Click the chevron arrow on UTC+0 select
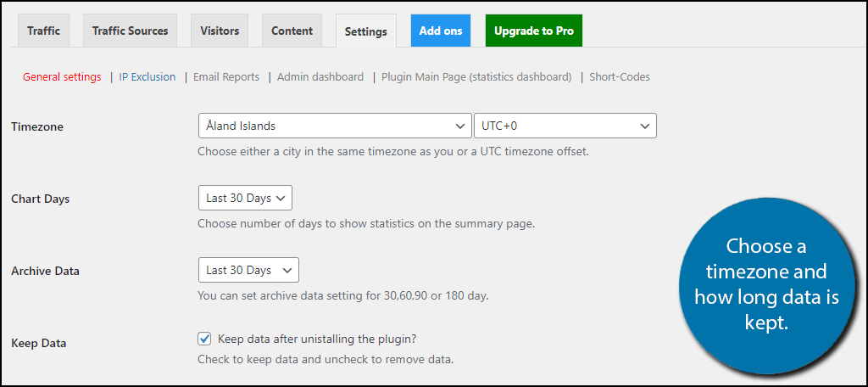 pos(645,126)
